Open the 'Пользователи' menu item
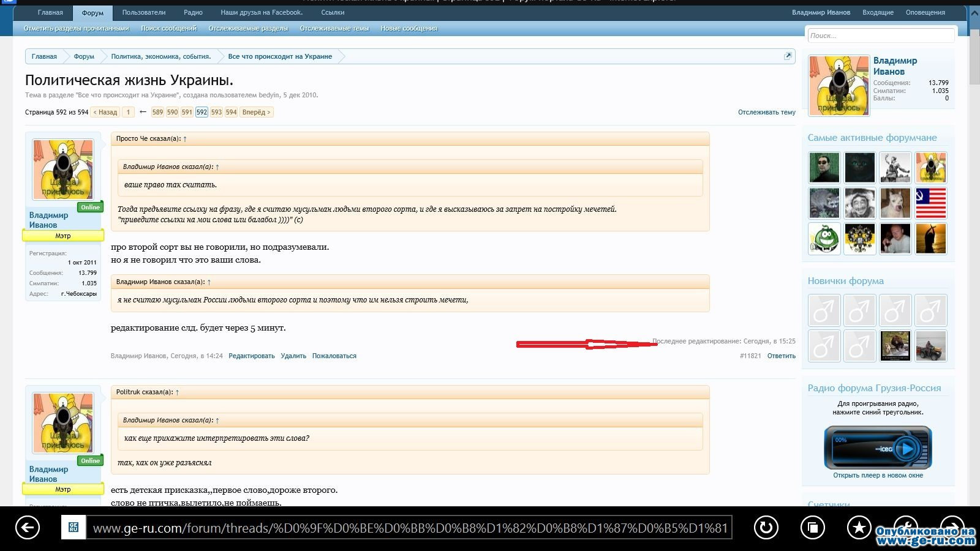This screenshot has height=551, width=980. 144,12
